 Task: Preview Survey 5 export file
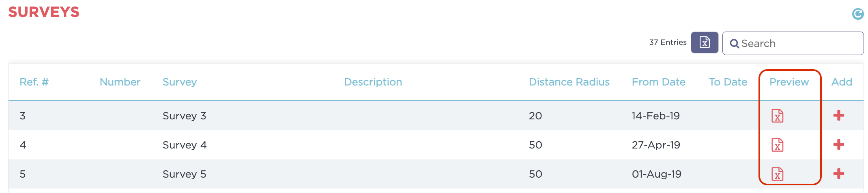tap(777, 174)
